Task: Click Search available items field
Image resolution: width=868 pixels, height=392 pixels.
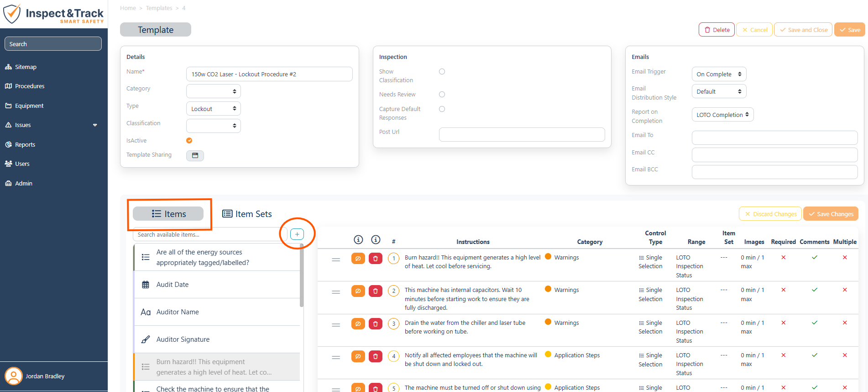Action: pyautogui.click(x=210, y=234)
